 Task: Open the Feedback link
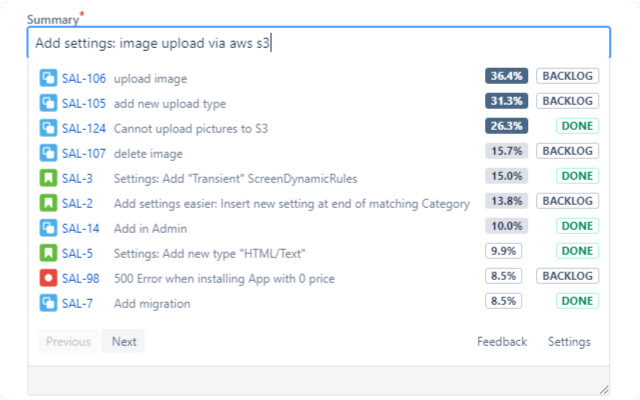coord(502,342)
